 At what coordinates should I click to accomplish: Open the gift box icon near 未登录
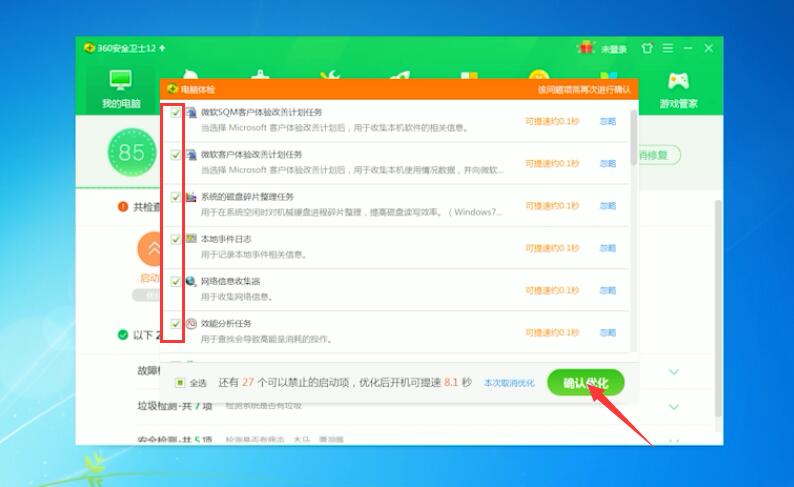click(586, 48)
